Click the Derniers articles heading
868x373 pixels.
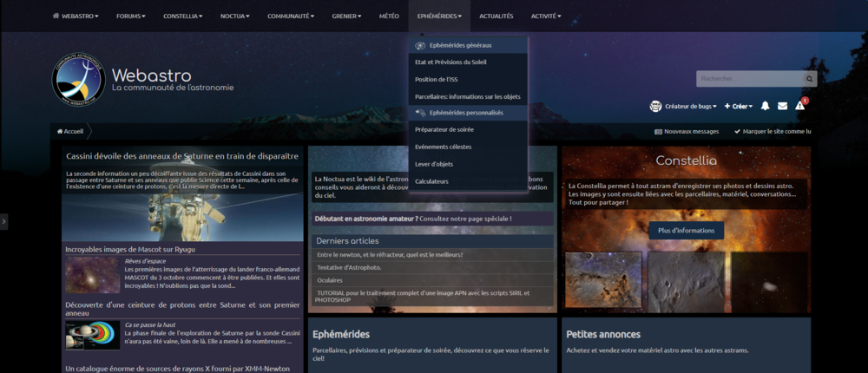(348, 241)
